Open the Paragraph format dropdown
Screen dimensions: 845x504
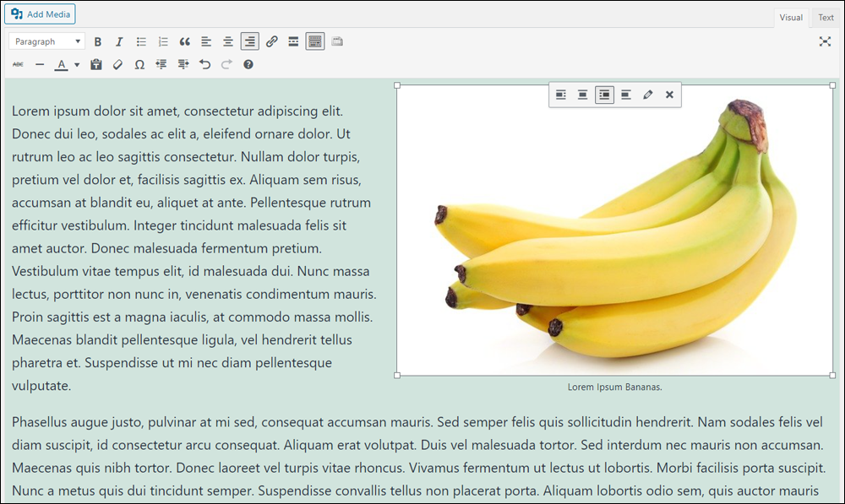coord(46,41)
